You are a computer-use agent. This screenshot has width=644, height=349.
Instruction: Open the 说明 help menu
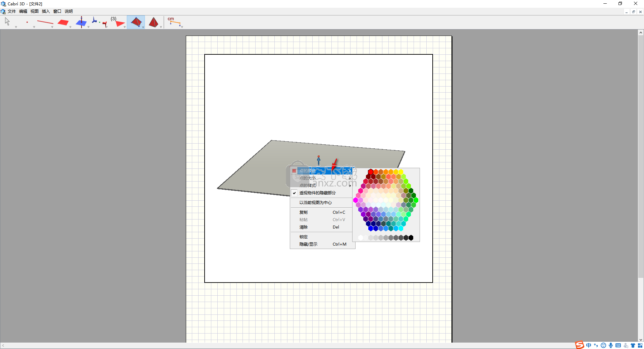pos(69,11)
